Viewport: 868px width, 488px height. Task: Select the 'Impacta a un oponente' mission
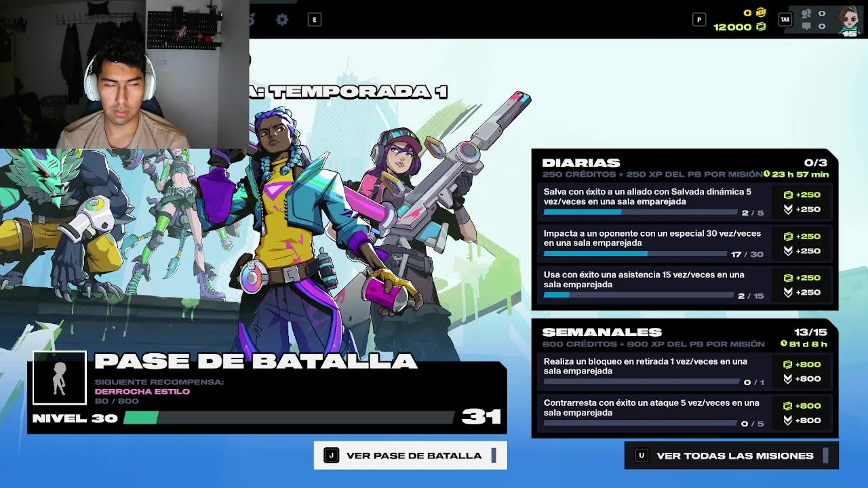685,244
